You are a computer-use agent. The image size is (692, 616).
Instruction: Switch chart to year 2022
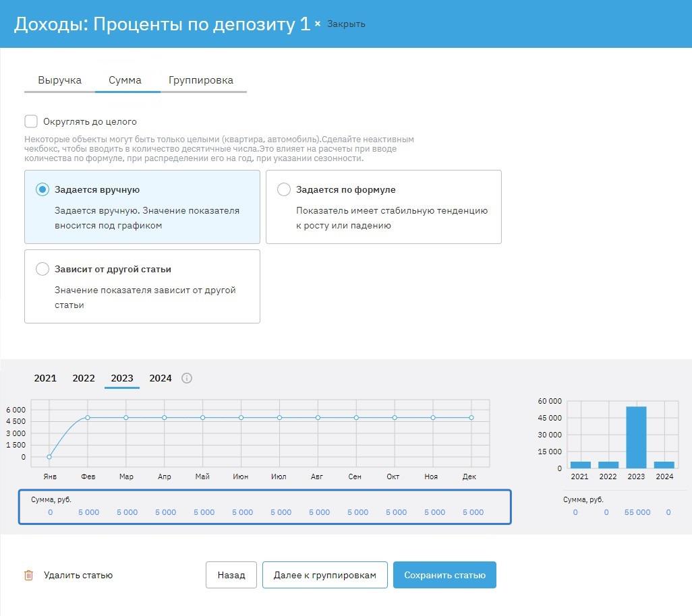click(84, 378)
